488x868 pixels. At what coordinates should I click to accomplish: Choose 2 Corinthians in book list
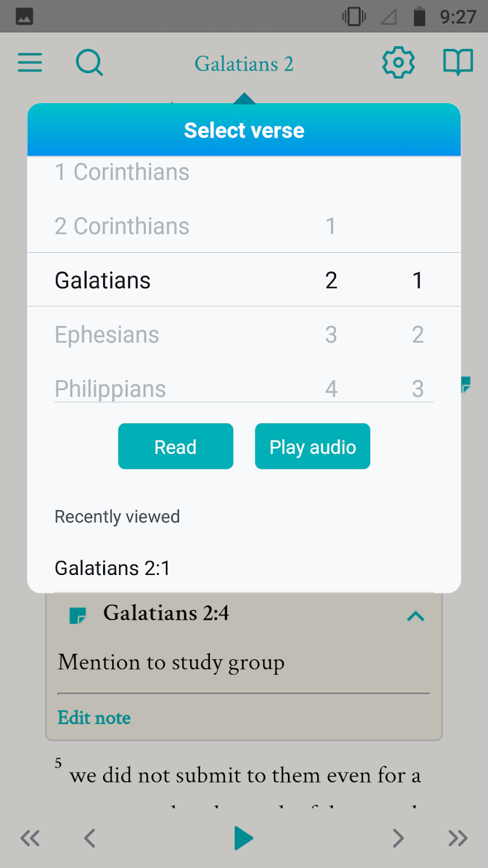(122, 226)
